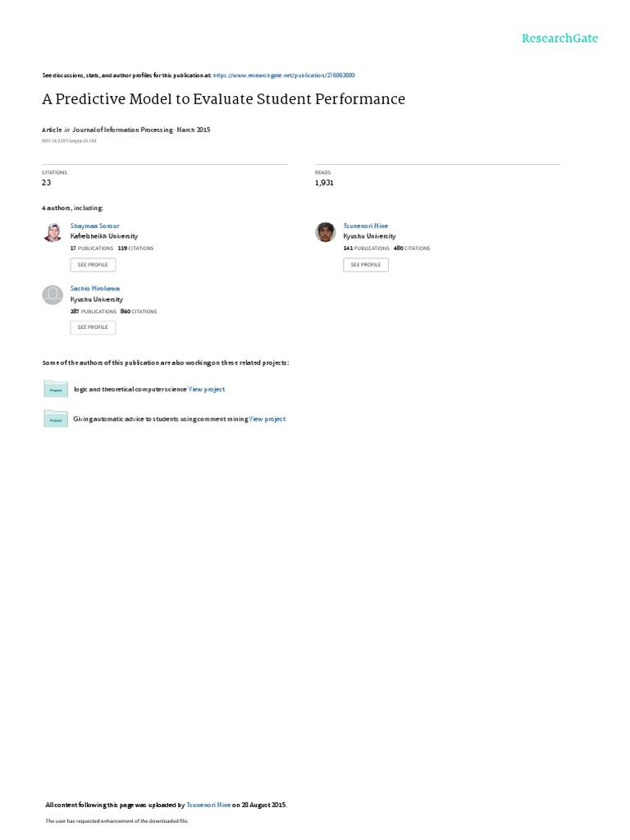630x840 pixels.
Task: Click the project folder icon for comment mining
Action: click(56, 418)
